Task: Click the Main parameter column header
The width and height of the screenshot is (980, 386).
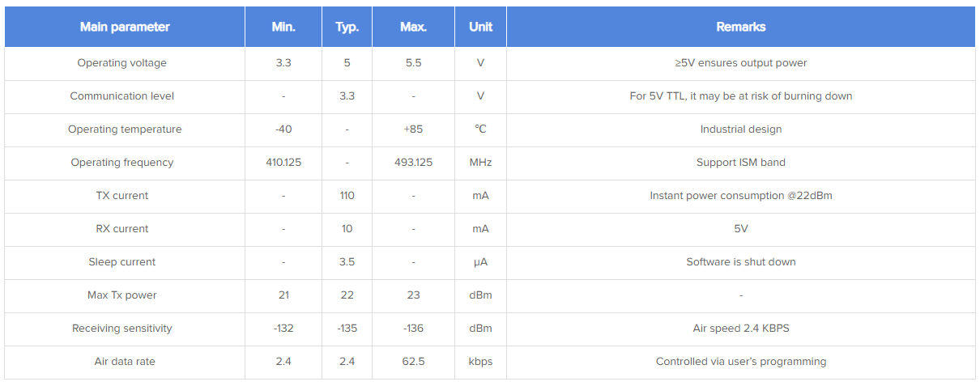Action: pos(125,27)
